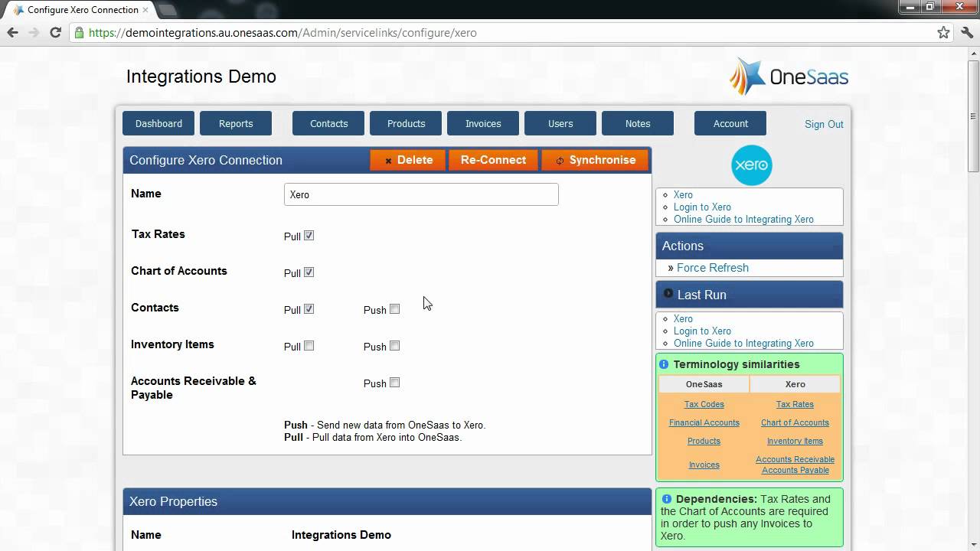Click into the Name text field

coord(421,194)
